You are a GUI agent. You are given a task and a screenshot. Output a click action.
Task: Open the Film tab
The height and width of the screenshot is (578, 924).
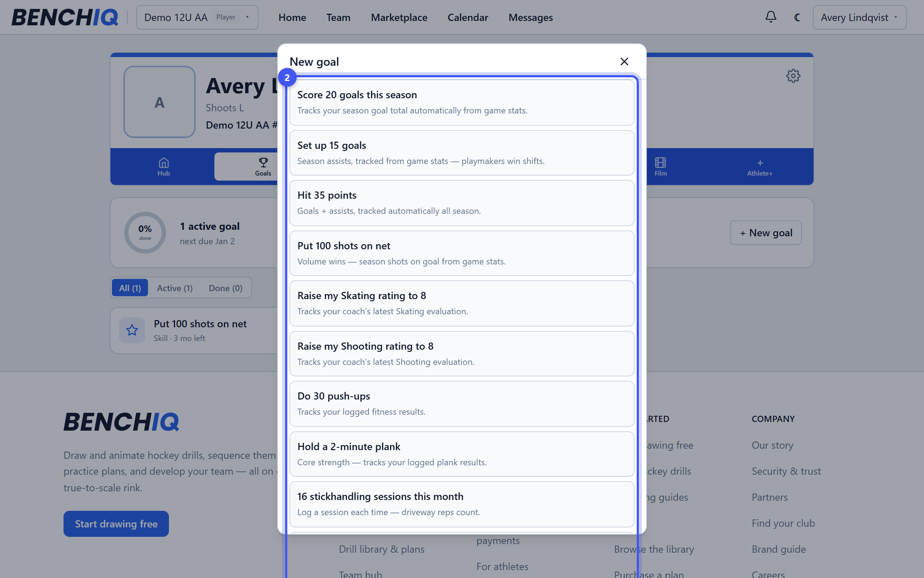point(660,167)
